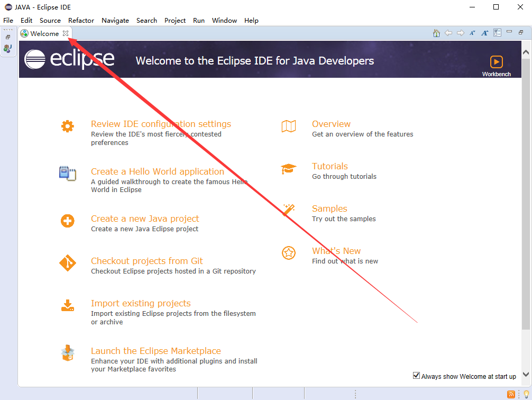Select the Welcome tab
This screenshot has height=400, width=532.
click(x=44, y=33)
